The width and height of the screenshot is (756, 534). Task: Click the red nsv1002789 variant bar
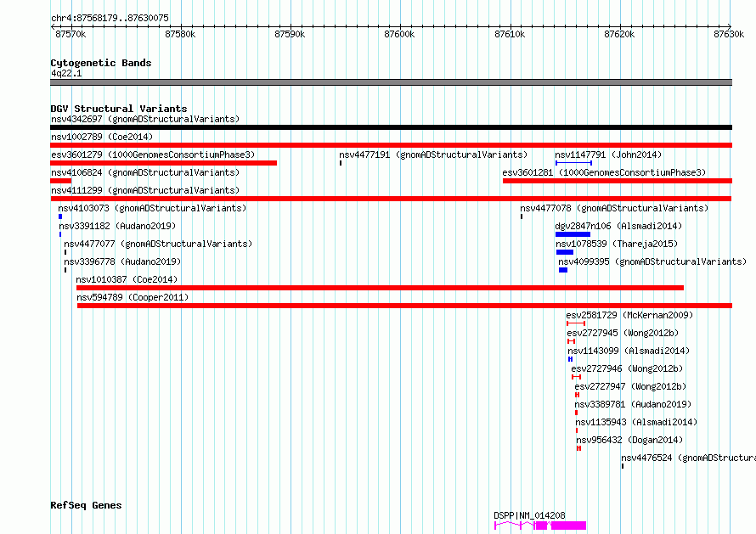coord(391,145)
